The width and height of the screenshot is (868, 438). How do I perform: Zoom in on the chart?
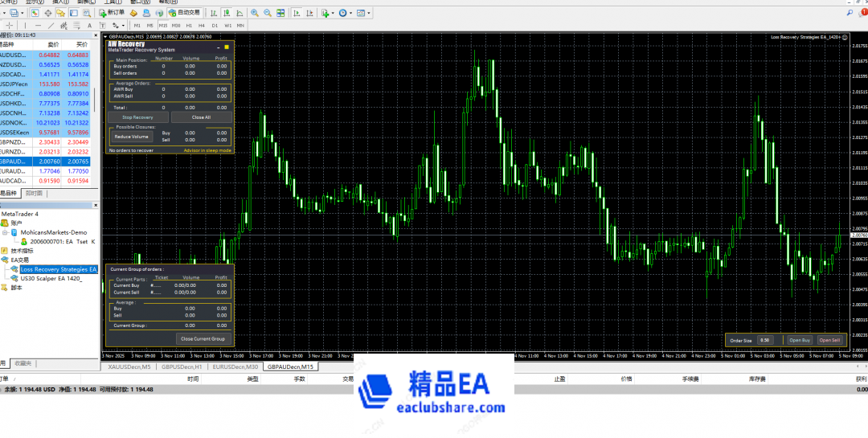(255, 13)
